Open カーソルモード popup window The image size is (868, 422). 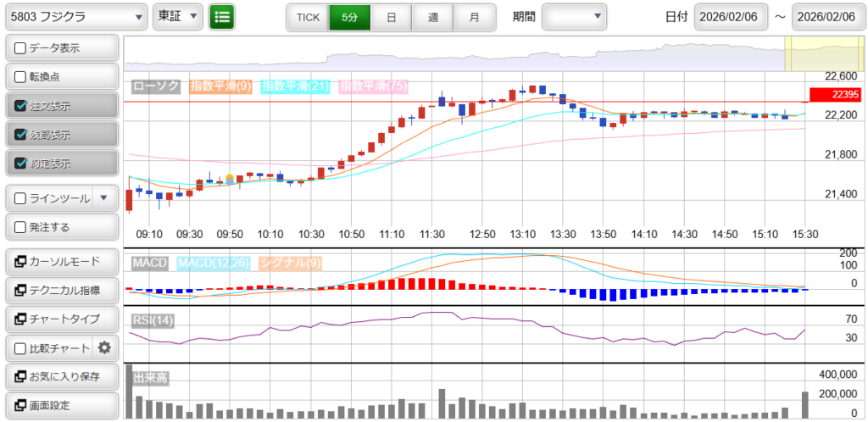(61, 261)
